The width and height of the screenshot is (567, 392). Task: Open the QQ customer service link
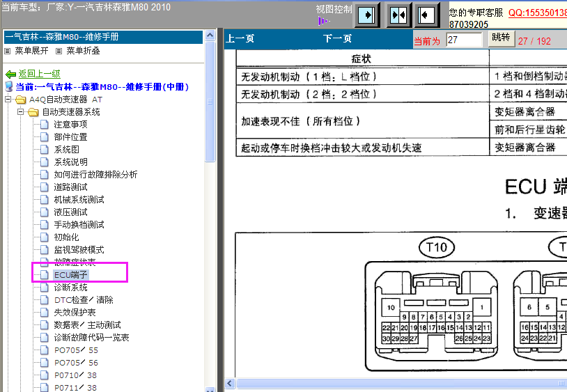538,13
